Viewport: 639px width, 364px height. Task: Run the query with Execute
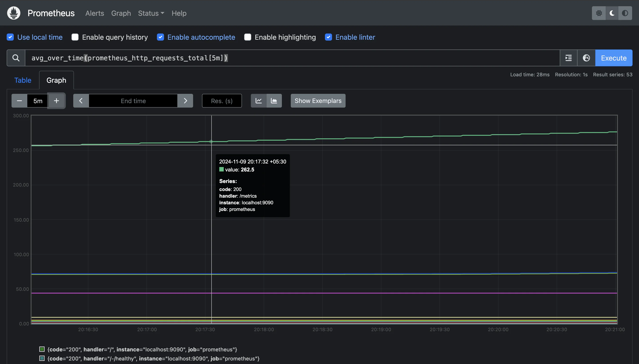[x=614, y=58]
